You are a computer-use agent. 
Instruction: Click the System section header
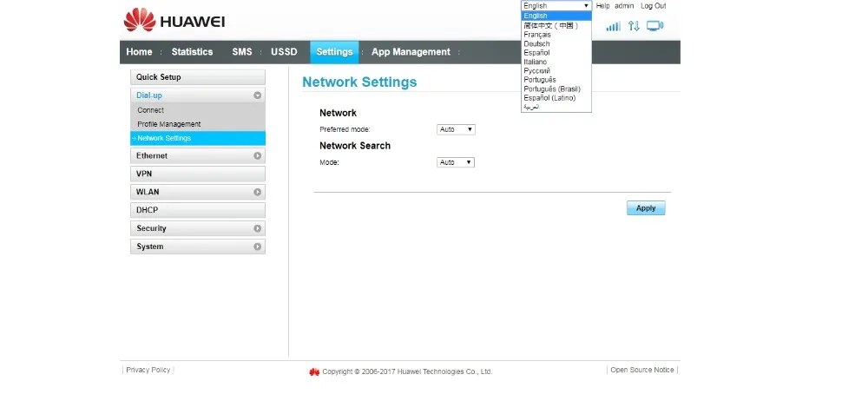[198, 246]
